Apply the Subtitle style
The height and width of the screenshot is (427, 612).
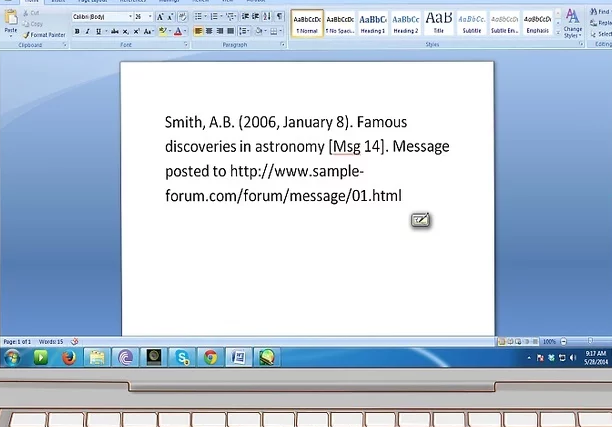(x=471, y=23)
